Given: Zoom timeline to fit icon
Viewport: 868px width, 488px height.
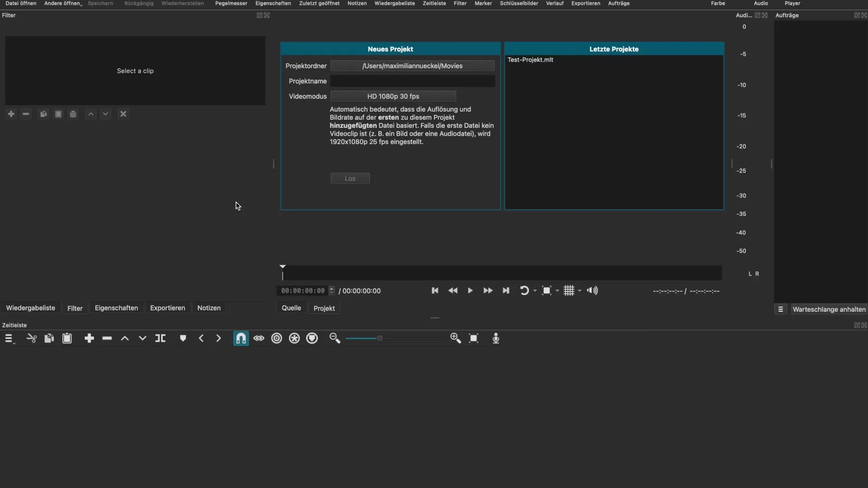Looking at the screenshot, I should 473,338.
